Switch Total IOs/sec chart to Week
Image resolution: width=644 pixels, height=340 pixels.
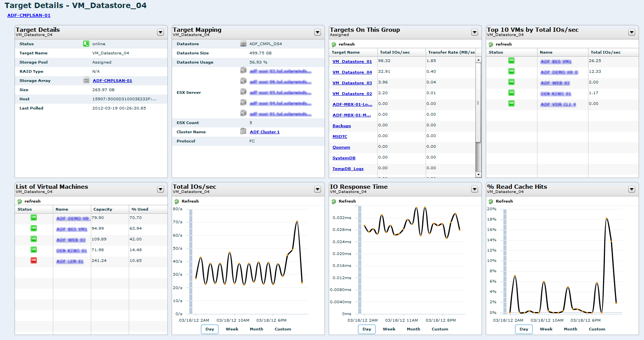click(232, 329)
